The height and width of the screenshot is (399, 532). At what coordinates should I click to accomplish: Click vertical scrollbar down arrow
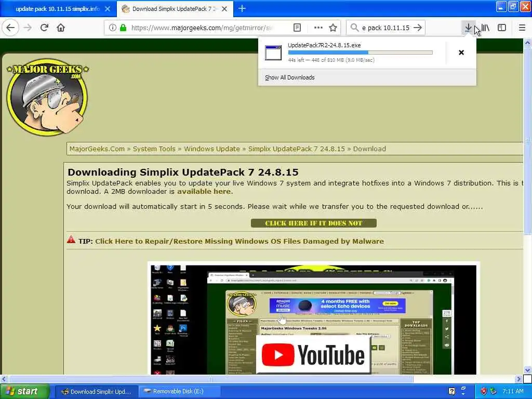click(527, 370)
